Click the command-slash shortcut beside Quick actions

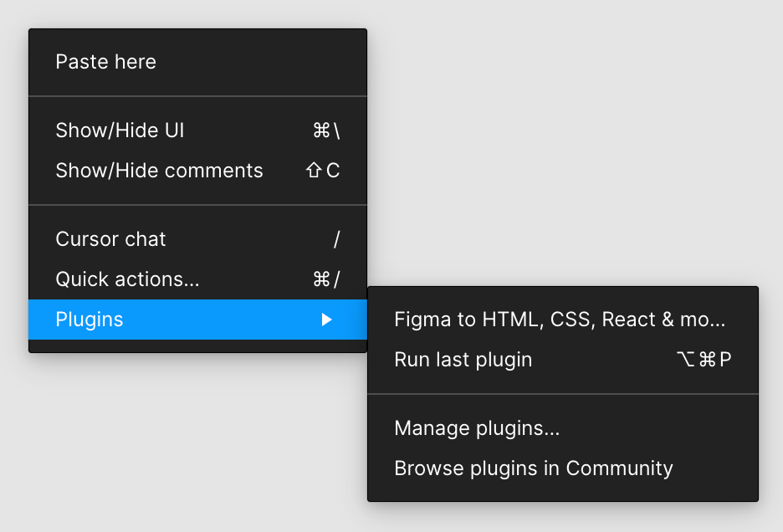[x=326, y=279]
